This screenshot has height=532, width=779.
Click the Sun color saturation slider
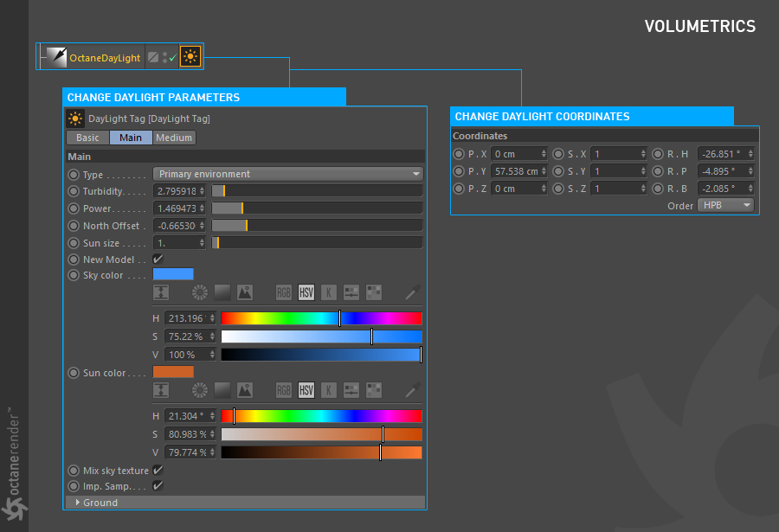click(321, 434)
